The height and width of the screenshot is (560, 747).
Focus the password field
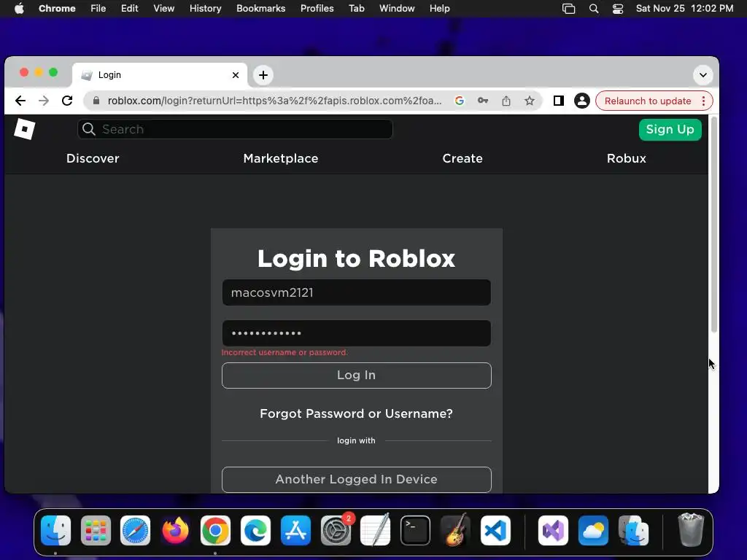(356, 332)
